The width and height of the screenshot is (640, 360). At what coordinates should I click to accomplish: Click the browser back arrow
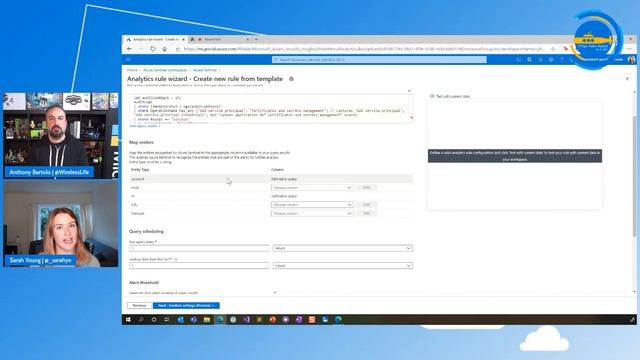pos(129,49)
